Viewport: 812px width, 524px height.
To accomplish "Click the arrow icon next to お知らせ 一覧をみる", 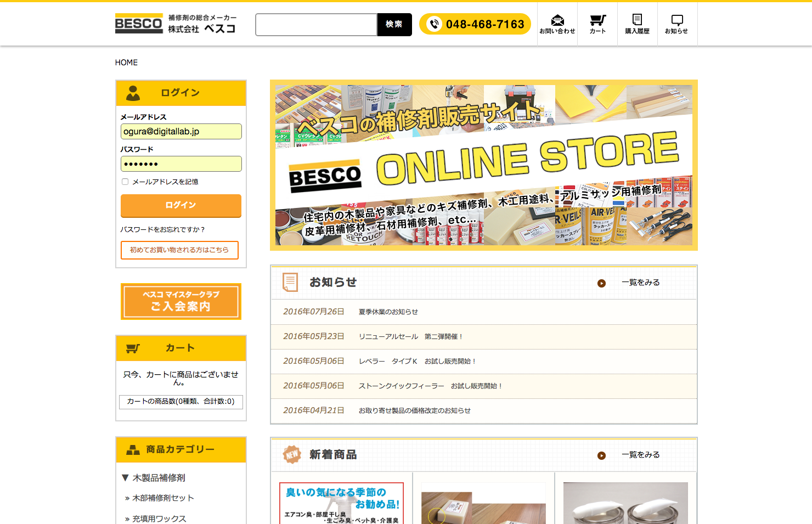I will point(601,283).
